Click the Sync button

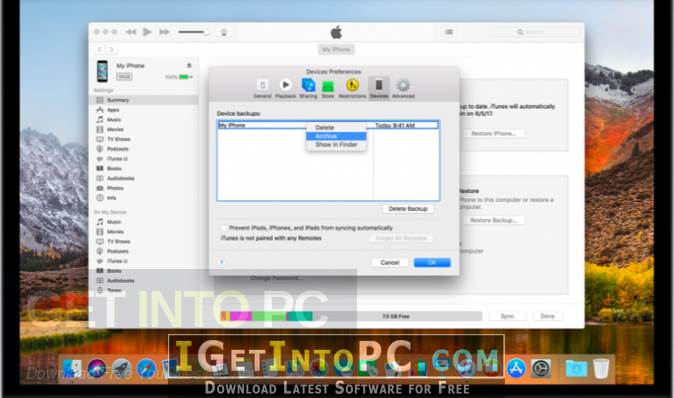click(x=507, y=316)
